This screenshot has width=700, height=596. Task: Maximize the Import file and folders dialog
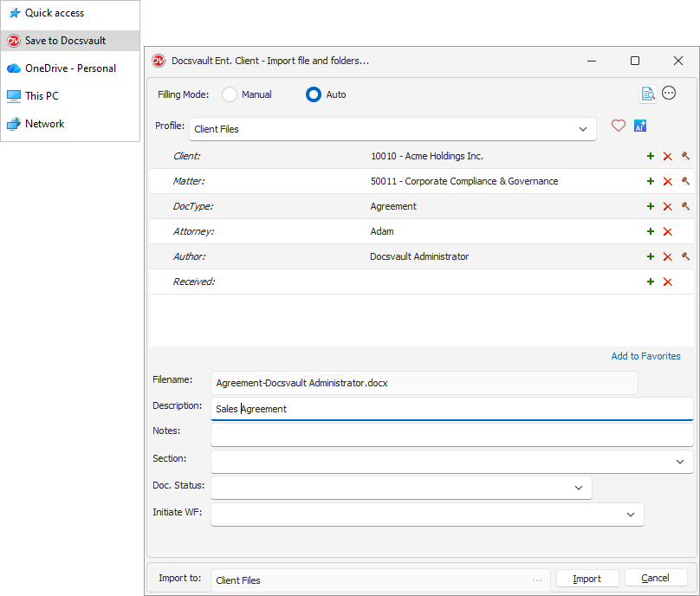tap(635, 61)
